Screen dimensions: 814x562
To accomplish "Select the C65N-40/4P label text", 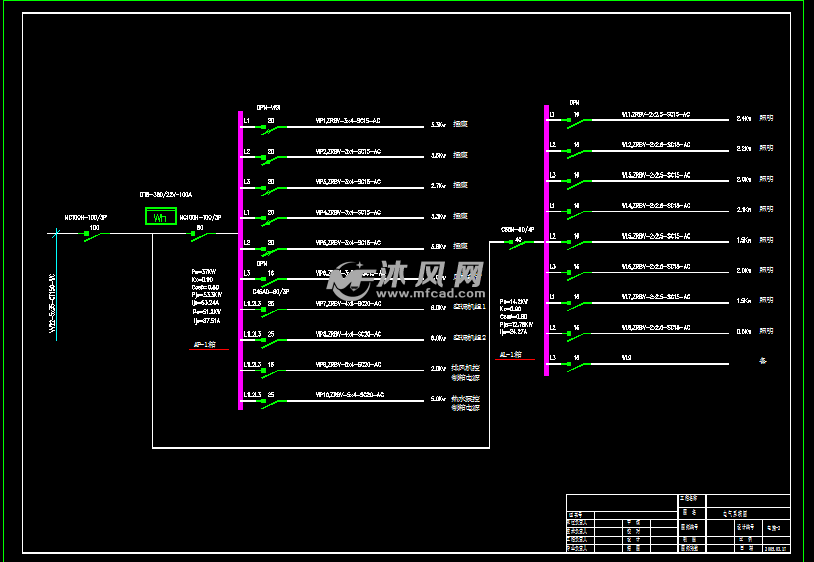I will click(518, 229).
